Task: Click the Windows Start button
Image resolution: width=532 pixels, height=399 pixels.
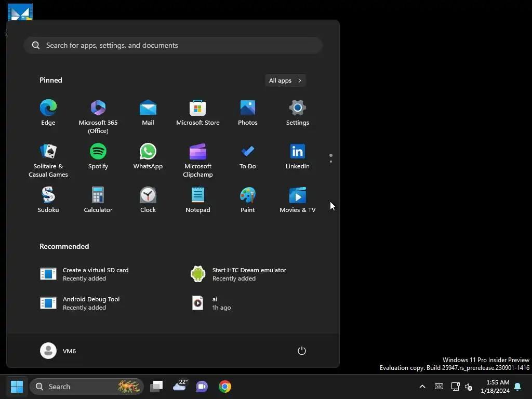Action: click(17, 387)
